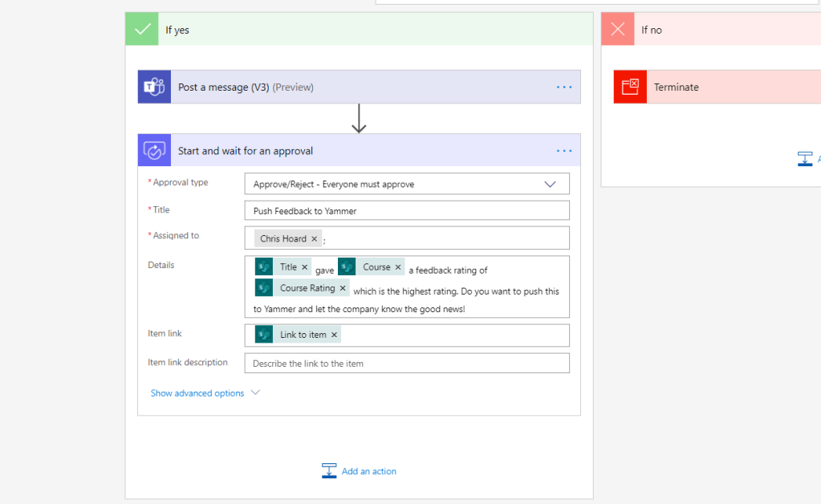
Task: Click the green checkmark If yes icon
Action: [x=143, y=30]
